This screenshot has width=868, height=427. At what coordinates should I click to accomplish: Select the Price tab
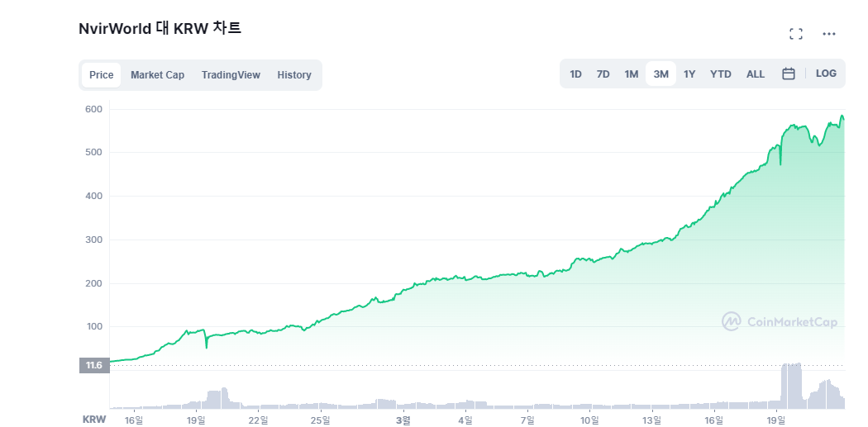pyautogui.click(x=102, y=75)
